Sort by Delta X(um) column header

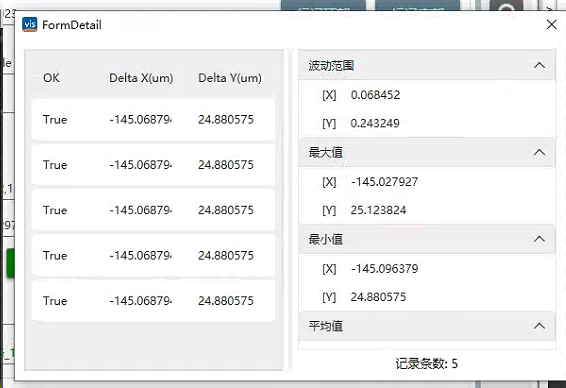[141, 78]
